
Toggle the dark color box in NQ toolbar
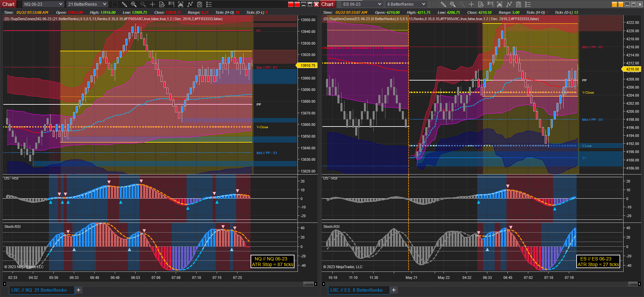tap(115, 4)
